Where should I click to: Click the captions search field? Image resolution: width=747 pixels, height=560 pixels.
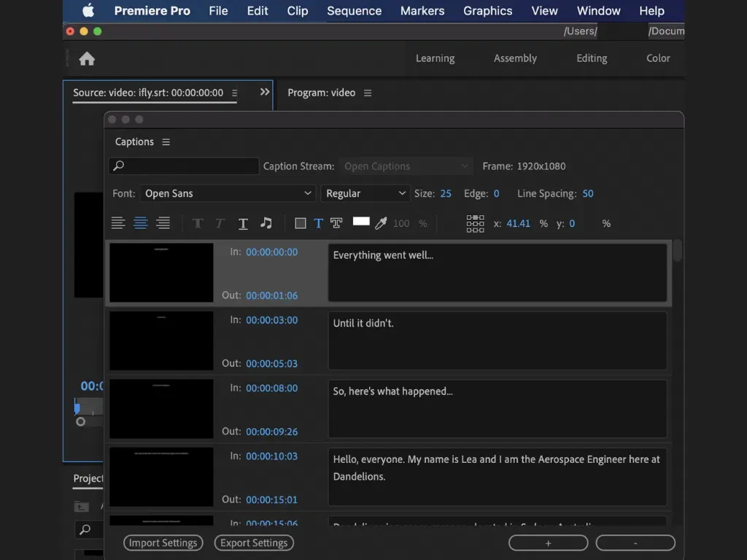184,166
